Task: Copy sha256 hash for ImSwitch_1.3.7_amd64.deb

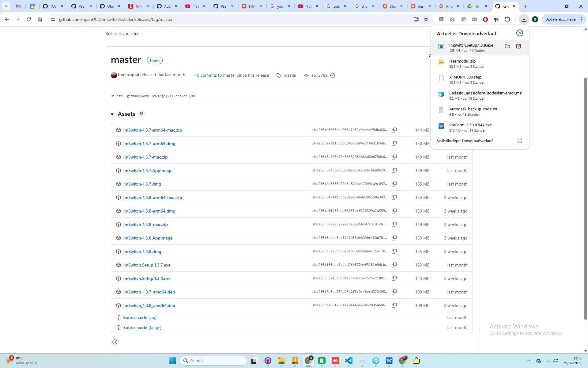Action: (x=394, y=292)
